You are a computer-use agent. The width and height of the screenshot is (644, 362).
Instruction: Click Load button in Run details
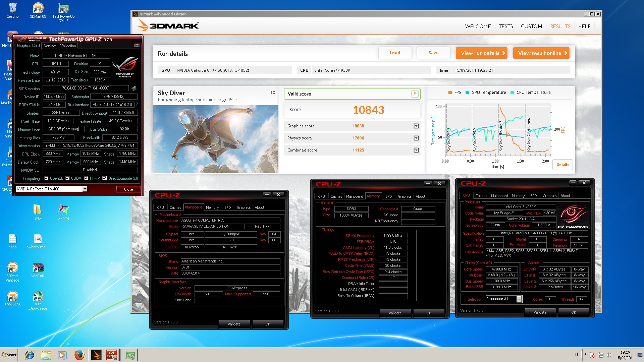click(395, 53)
